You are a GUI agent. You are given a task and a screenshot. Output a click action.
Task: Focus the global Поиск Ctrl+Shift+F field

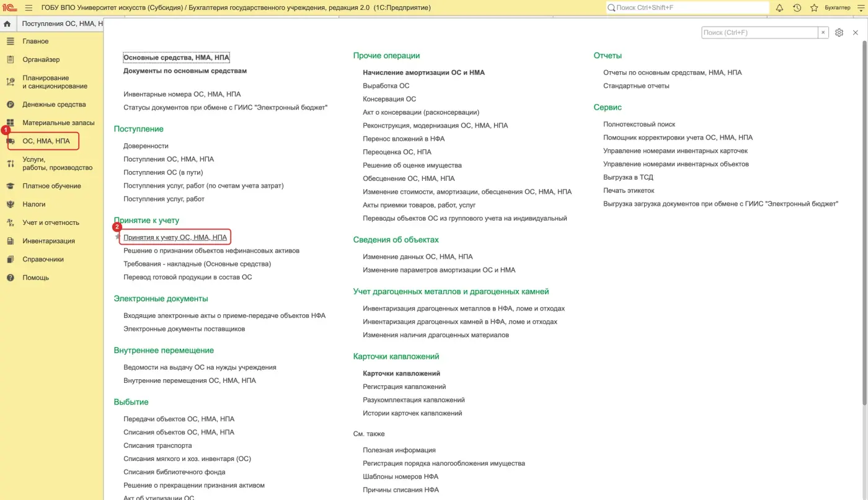[687, 7]
